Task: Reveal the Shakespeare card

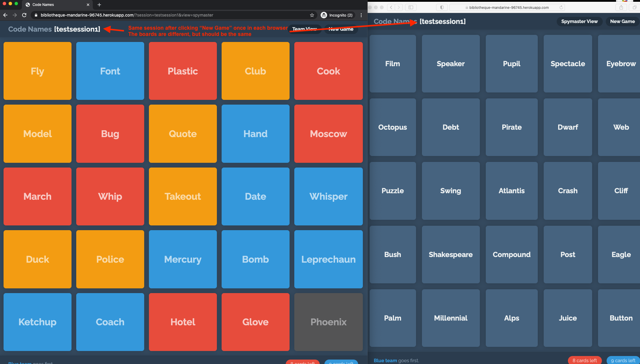Action: click(451, 254)
